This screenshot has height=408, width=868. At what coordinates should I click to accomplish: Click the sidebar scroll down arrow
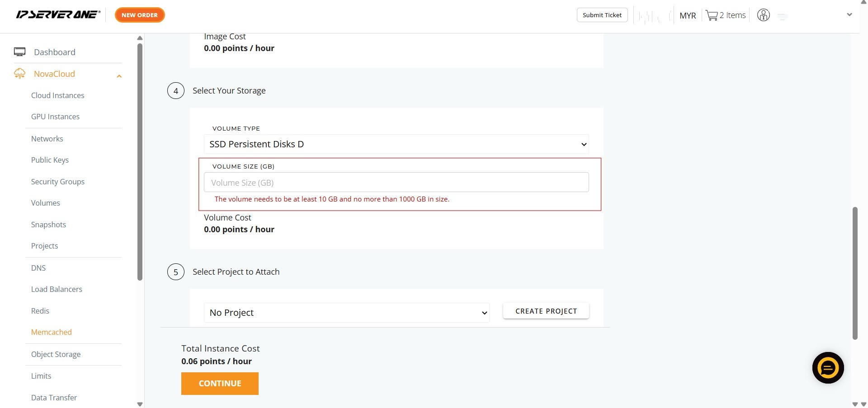[x=140, y=404]
